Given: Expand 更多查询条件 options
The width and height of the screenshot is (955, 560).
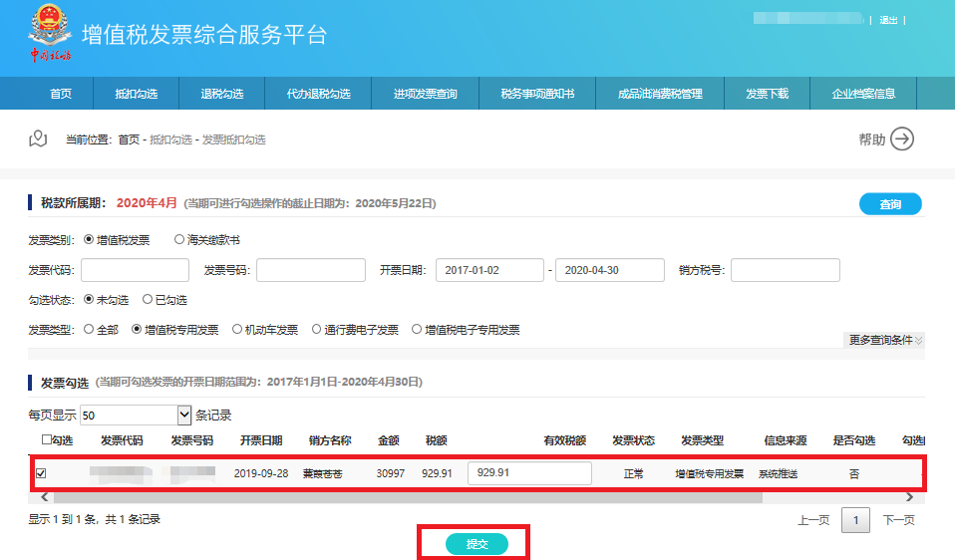Looking at the screenshot, I should [885, 340].
